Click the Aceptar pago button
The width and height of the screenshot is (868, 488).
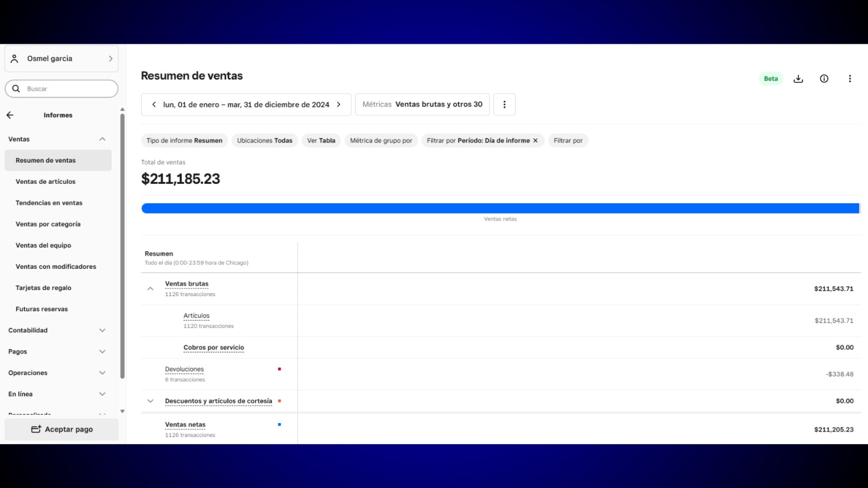click(62, 429)
